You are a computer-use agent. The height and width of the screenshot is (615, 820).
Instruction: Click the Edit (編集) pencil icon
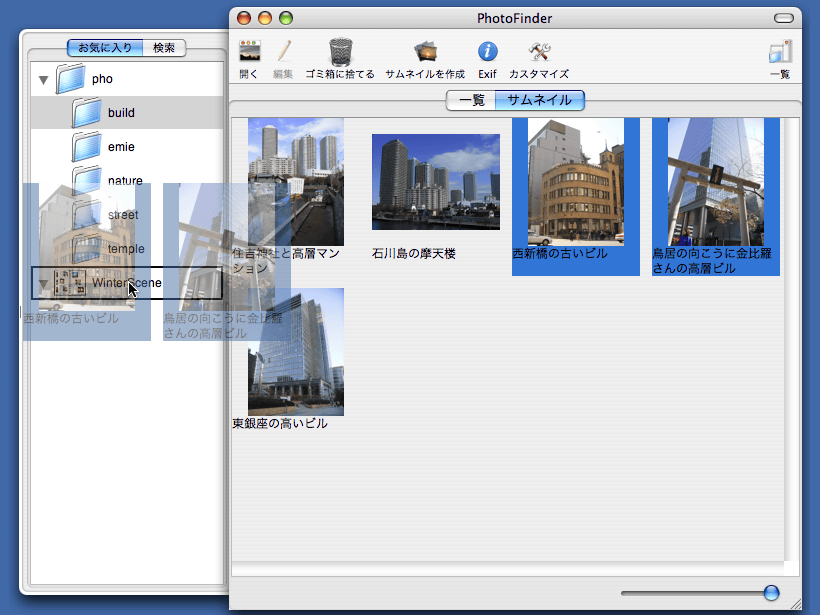(283, 51)
